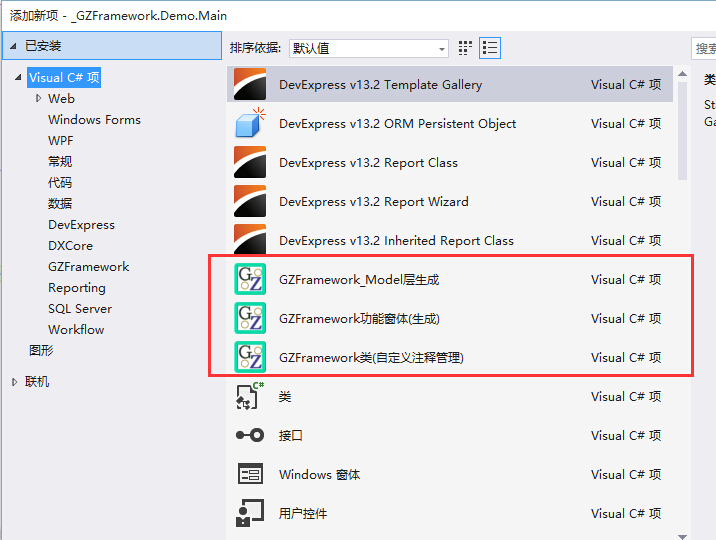716x540 pixels.
Task: Click the DevExpress Report Wizard icon
Action: tap(250, 201)
